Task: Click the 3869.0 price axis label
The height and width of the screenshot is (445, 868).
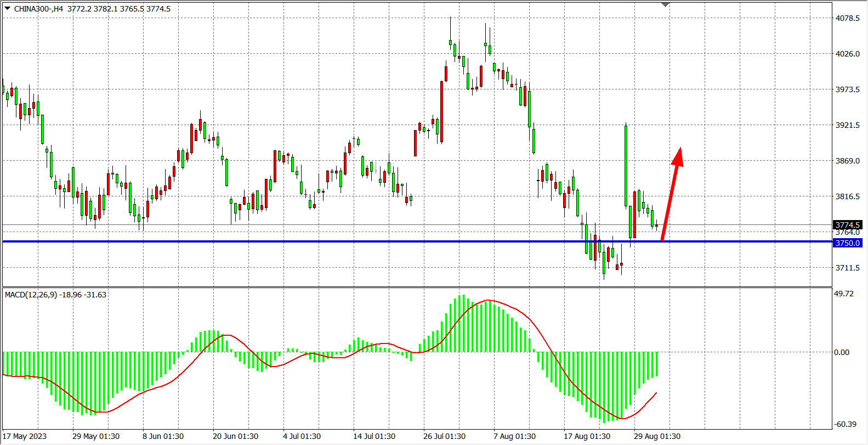Action: click(847, 161)
